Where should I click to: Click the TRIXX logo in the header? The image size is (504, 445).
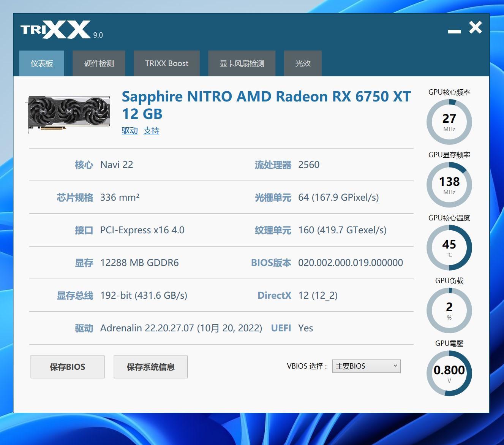pyautogui.click(x=55, y=30)
